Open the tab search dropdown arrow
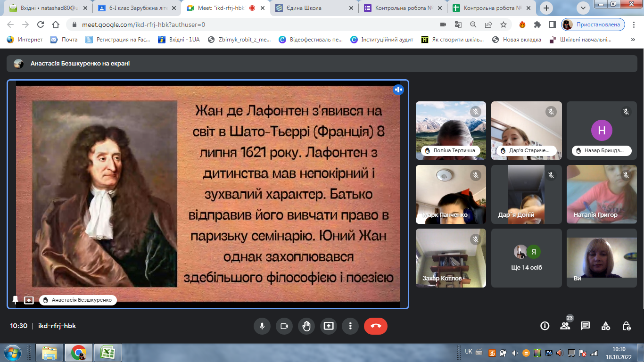Screen dimensions: 644x362 [x=584, y=8]
